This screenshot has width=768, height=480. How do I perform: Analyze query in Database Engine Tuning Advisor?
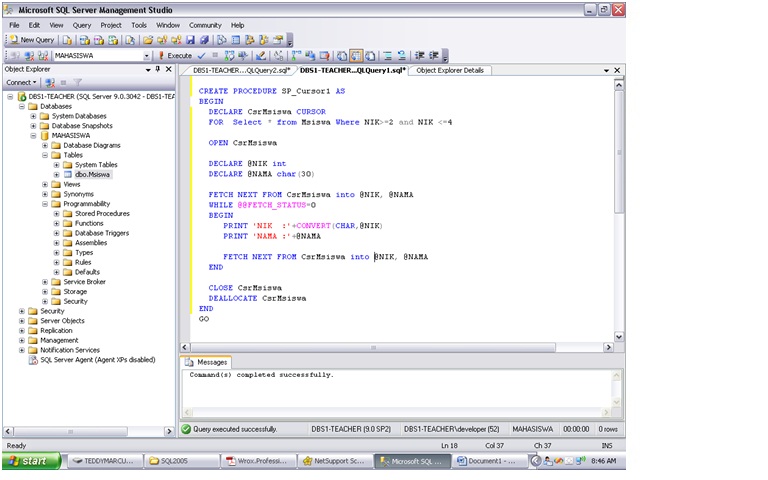point(243,55)
